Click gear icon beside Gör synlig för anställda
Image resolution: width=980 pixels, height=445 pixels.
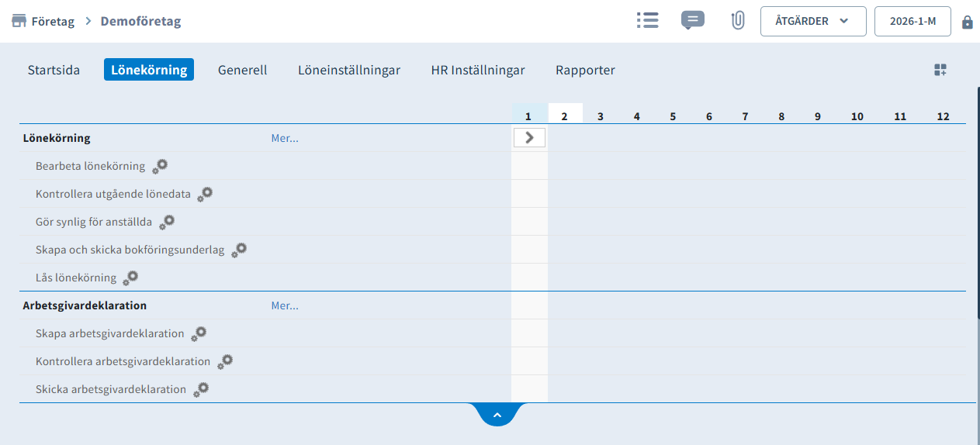pos(167,222)
